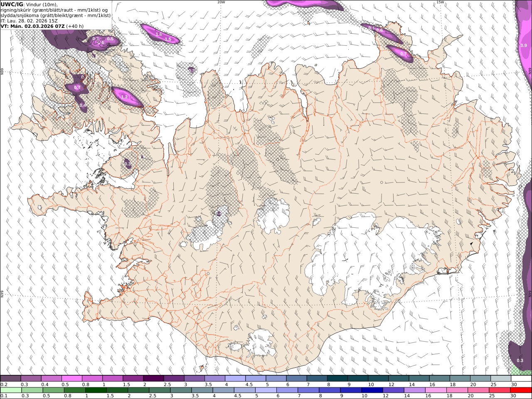This screenshot has width=532, height=399.
Task: Click the '30' label in the lower legend row
Action: pos(513,396)
